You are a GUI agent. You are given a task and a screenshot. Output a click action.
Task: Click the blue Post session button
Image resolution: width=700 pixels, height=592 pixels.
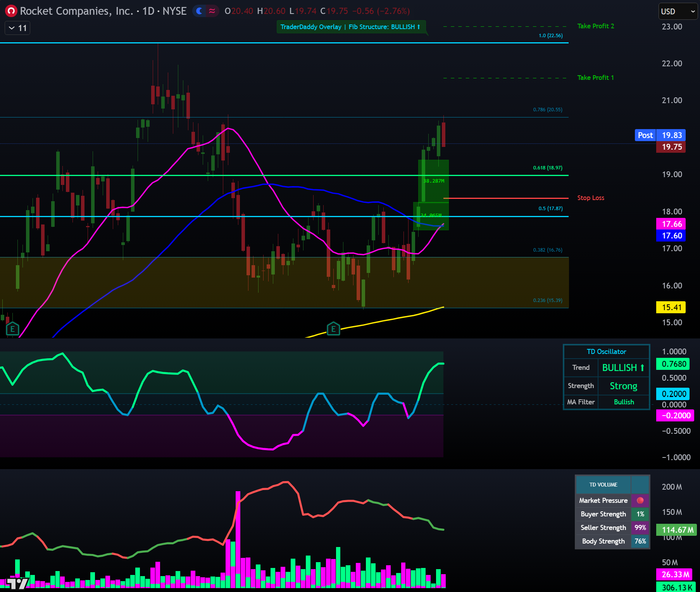(x=645, y=135)
